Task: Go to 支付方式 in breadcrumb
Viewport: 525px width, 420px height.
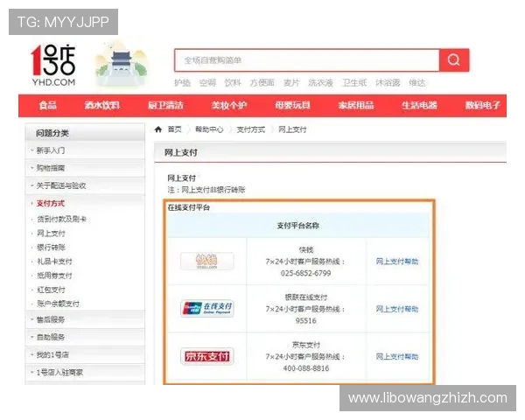Action: [x=251, y=129]
